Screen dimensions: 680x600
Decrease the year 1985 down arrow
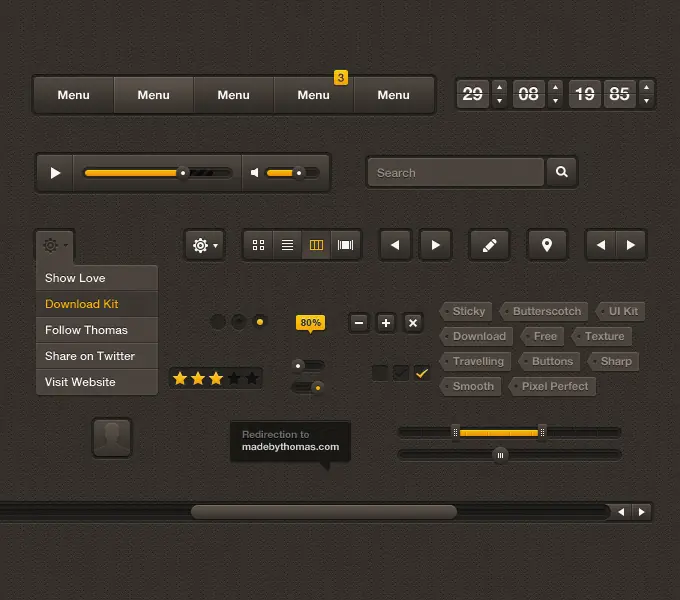point(647,101)
